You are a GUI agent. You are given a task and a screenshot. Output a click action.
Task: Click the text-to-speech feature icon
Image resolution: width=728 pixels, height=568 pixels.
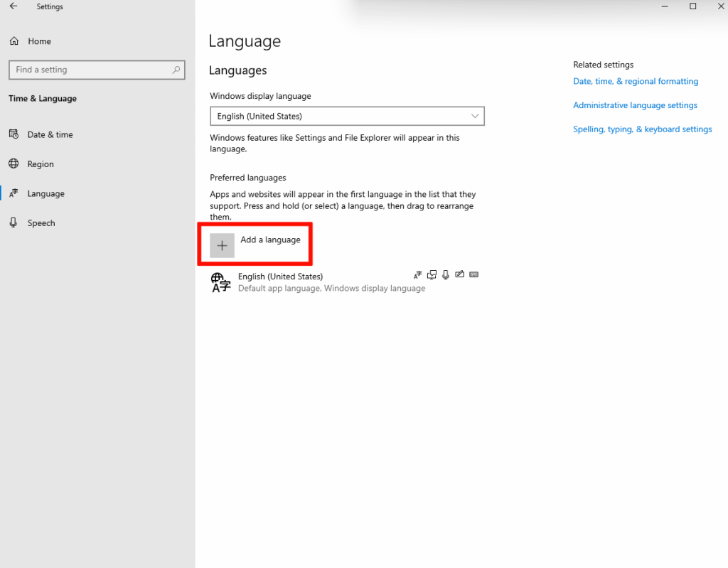pyautogui.click(x=432, y=274)
